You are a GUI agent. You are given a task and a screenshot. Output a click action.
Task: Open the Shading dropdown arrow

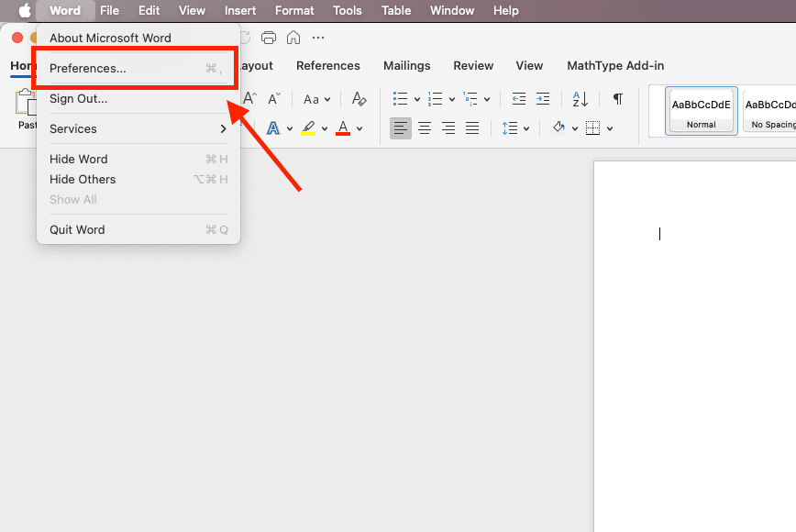(575, 129)
